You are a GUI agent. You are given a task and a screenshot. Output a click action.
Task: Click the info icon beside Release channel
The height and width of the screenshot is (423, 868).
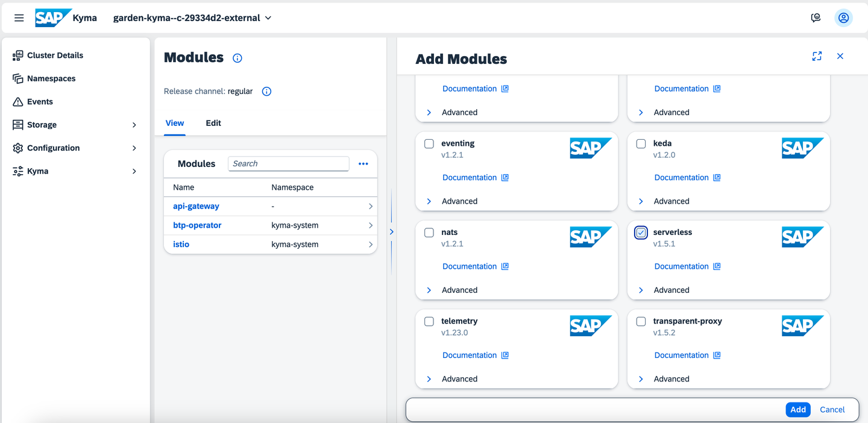pyautogui.click(x=266, y=92)
